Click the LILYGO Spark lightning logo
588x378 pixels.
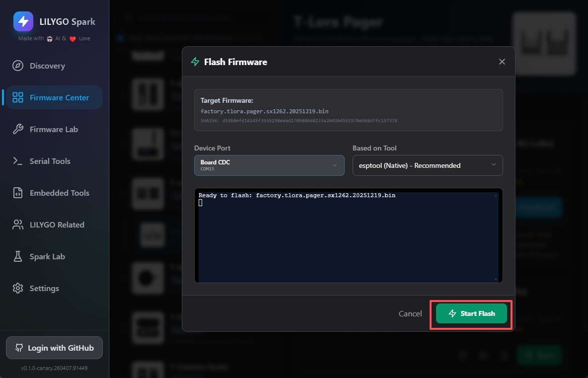point(23,21)
